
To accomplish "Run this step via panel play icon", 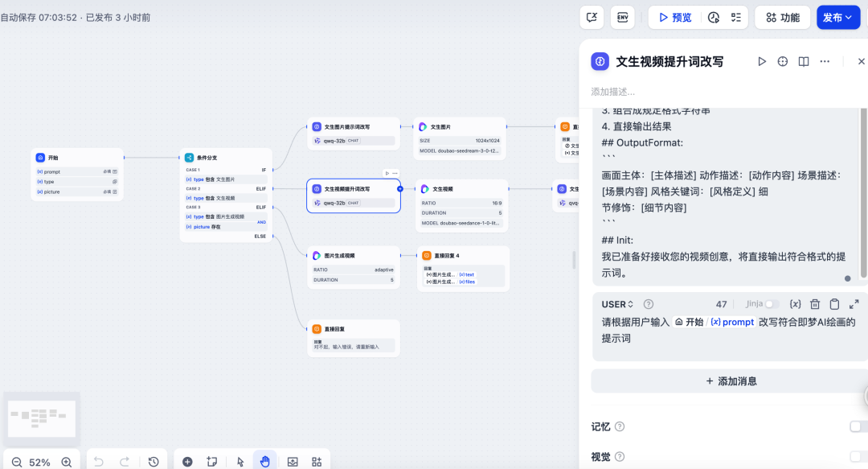I will (x=762, y=61).
